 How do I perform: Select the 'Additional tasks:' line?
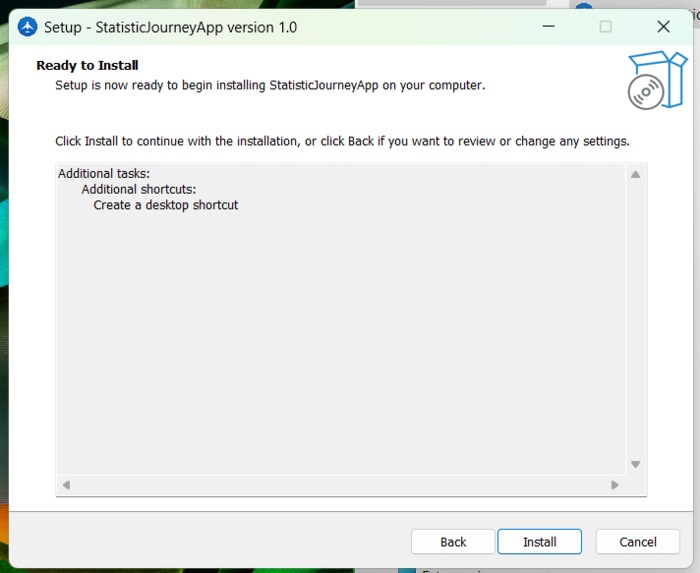coord(104,174)
